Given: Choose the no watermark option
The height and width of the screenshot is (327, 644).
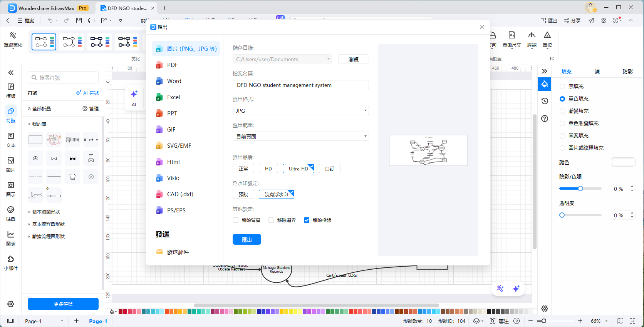Looking at the screenshot, I should coord(277,194).
